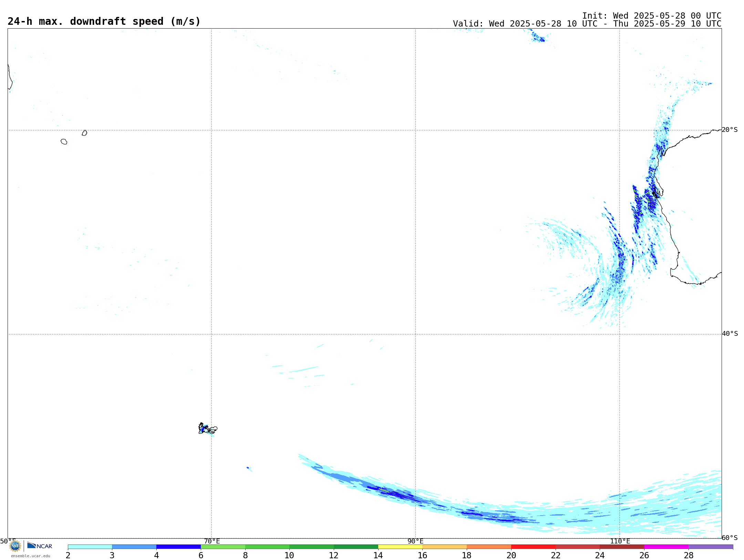The image size is (744, 560).
Task: Click colorbar tick label 4
Action: click(x=156, y=556)
